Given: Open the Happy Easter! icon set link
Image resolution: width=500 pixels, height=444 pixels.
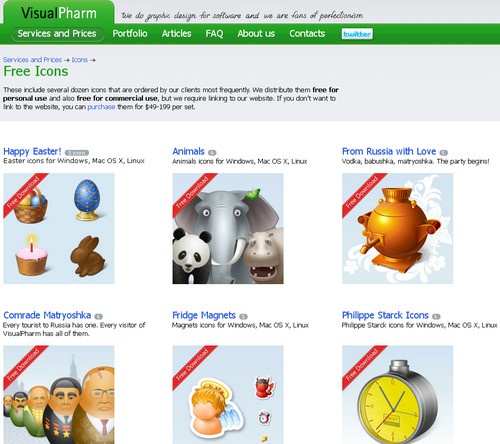Looking at the screenshot, I should tap(32, 152).
